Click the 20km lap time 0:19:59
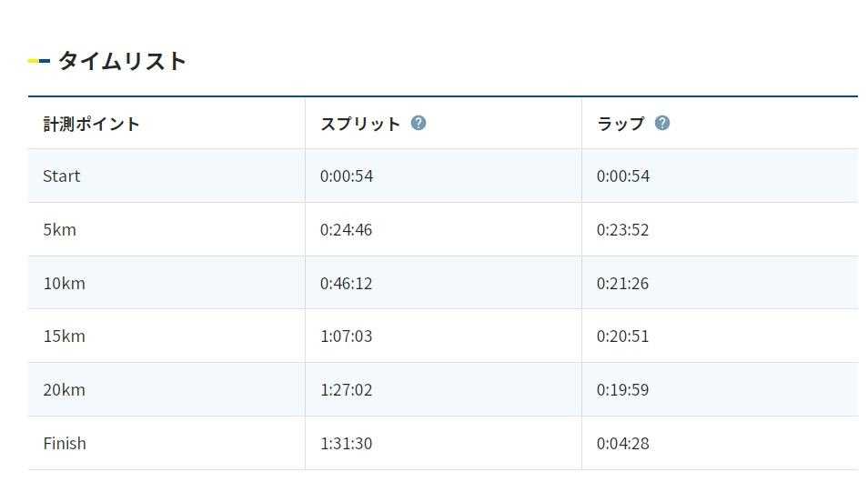The image size is (868, 482). tap(622, 390)
